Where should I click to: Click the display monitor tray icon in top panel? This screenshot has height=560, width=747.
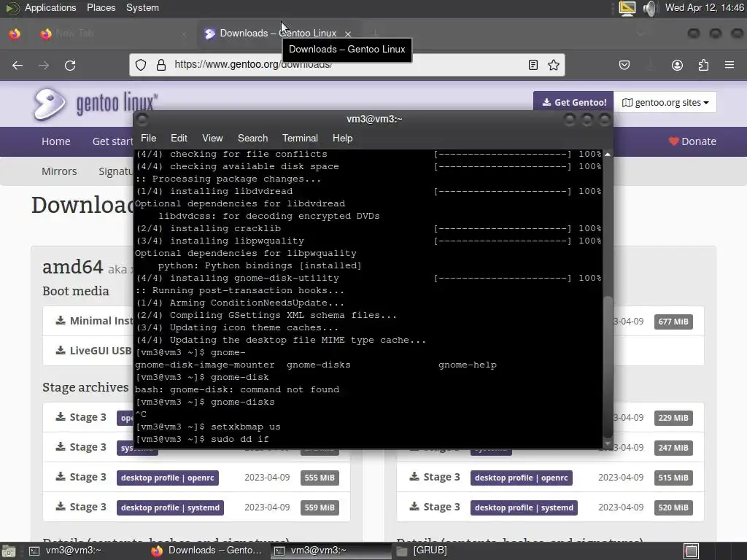[x=627, y=8]
